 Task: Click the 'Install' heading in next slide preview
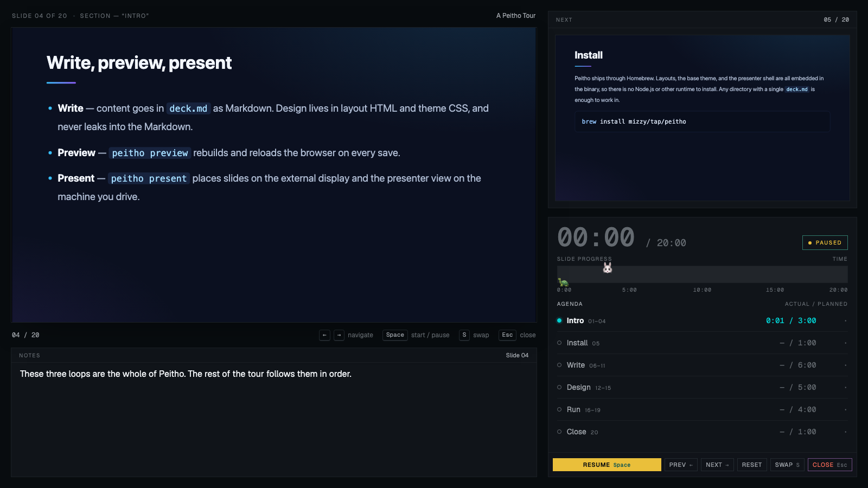(x=589, y=55)
